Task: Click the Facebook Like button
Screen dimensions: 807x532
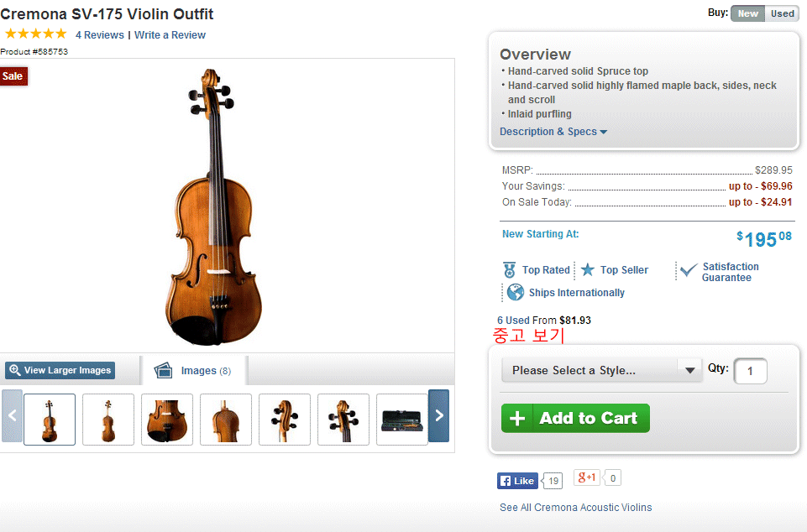Action: pyautogui.click(x=516, y=481)
